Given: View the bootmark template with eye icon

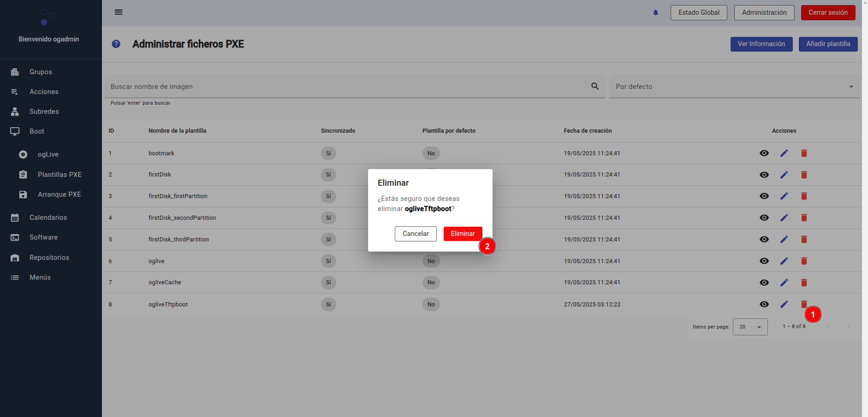Looking at the screenshot, I should tap(764, 153).
